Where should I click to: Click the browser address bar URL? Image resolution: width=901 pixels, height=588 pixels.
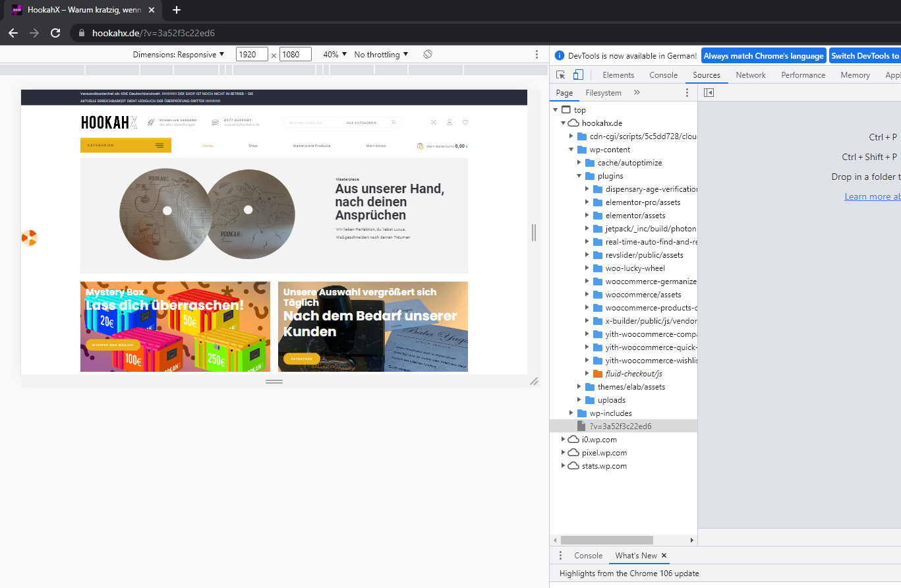[x=154, y=33]
